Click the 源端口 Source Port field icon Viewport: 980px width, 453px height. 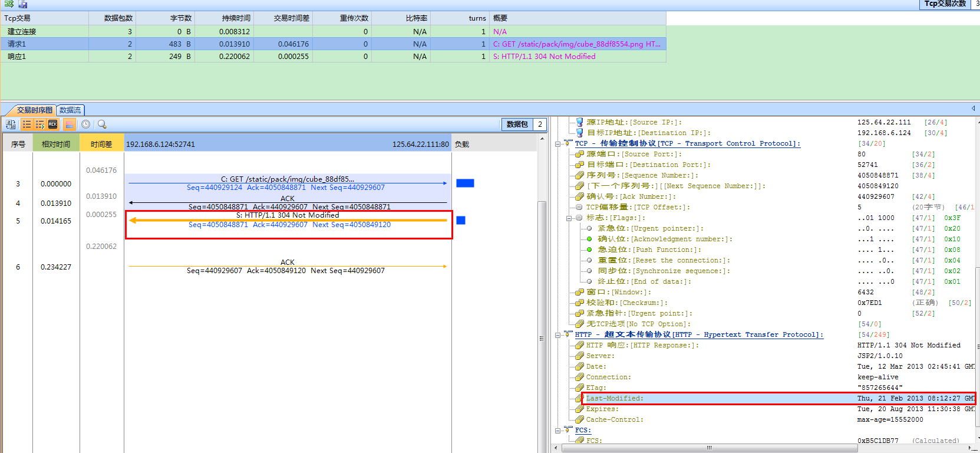click(x=579, y=154)
